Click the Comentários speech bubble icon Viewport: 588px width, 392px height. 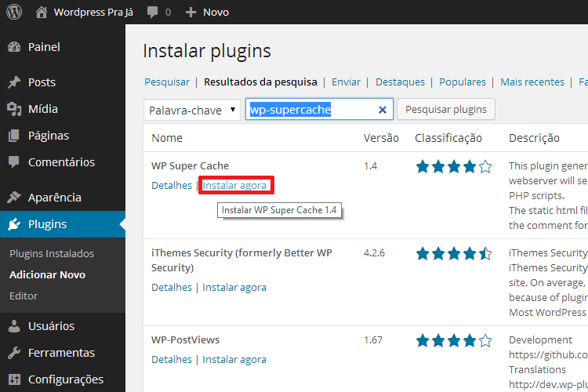[x=14, y=162]
